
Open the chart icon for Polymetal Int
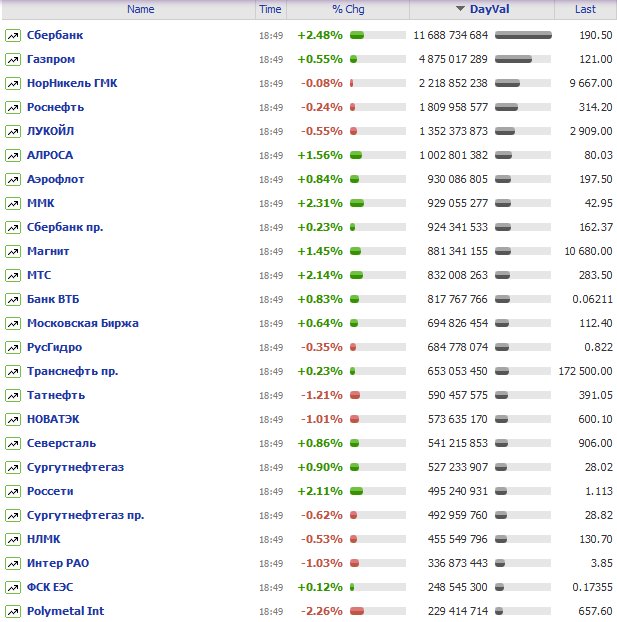click(x=13, y=611)
